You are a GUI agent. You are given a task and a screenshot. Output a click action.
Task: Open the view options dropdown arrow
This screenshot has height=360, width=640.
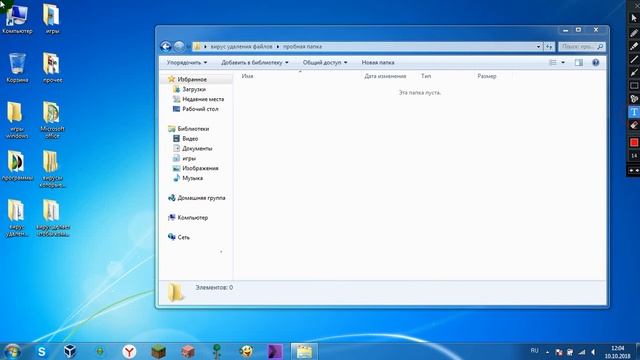[x=563, y=62]
